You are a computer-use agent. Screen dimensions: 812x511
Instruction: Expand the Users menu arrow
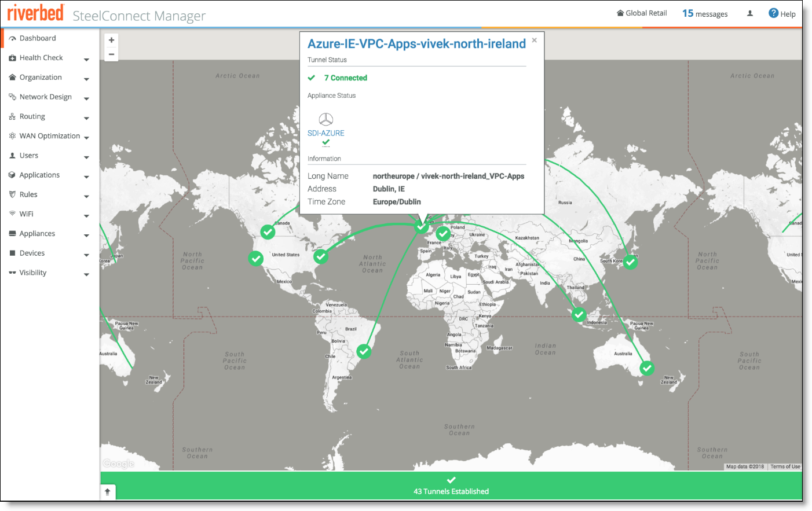(86, 157)
